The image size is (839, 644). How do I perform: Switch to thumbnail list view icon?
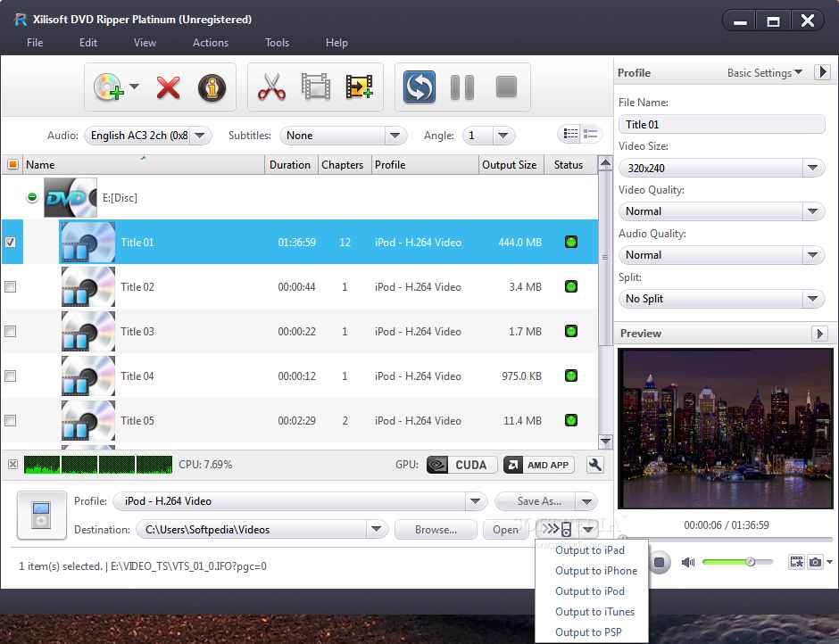[x=591, y=134]
